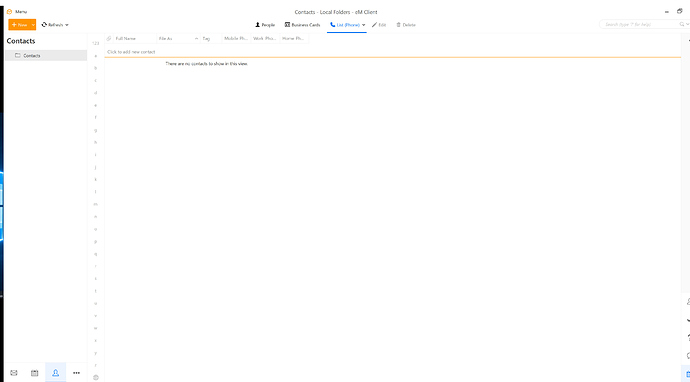Jump to letter w in index
Screen dimensions: 690x382
point(95,328)
